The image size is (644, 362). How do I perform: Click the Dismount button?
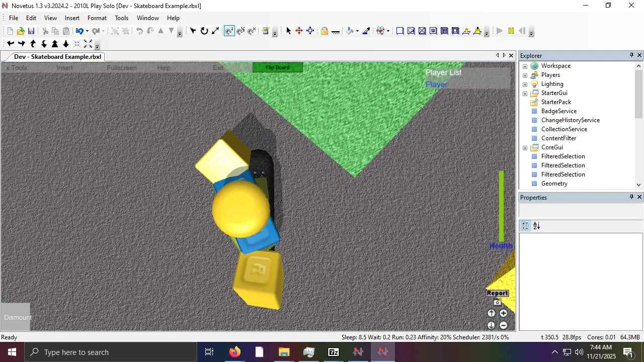[16, 317]
